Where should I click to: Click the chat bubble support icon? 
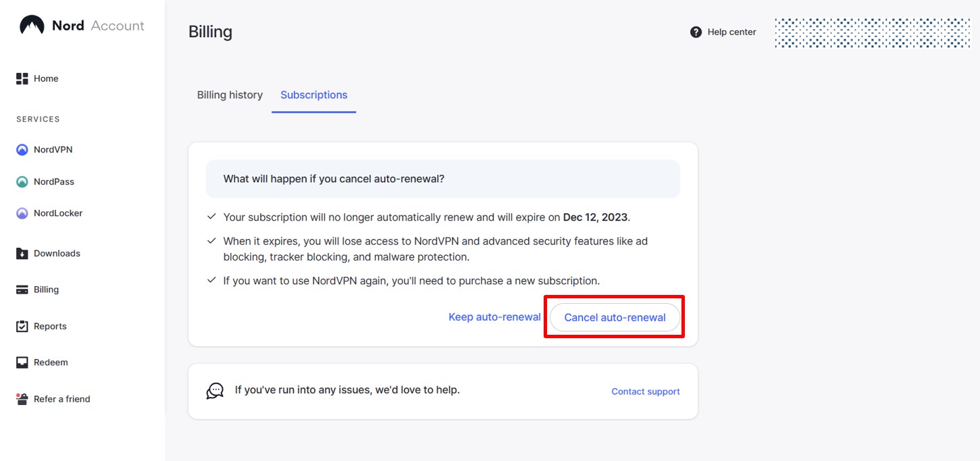point(215,390)
